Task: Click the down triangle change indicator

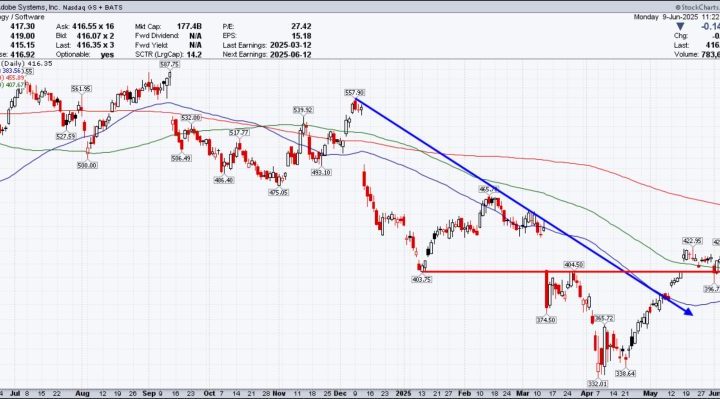Action: pos(681,27)
